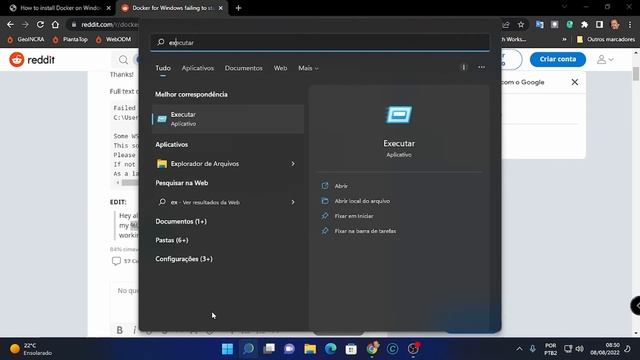Click Abrir local do arquivo

click(362, 201)
